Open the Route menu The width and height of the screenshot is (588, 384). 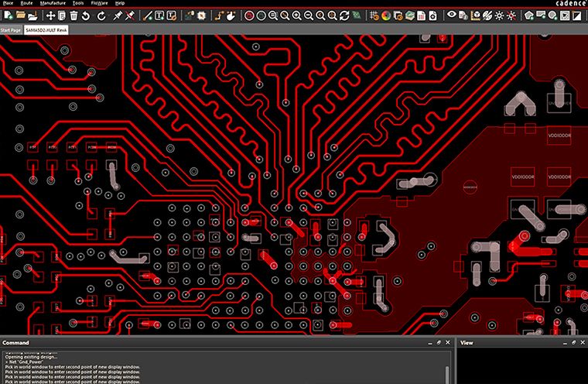pos(26,3)
